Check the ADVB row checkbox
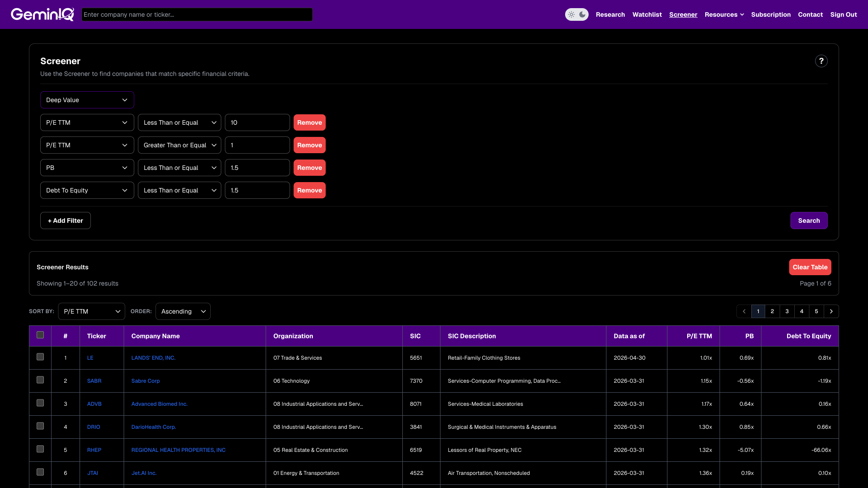Viewport: 868px width, 488px height. point(40,403)
